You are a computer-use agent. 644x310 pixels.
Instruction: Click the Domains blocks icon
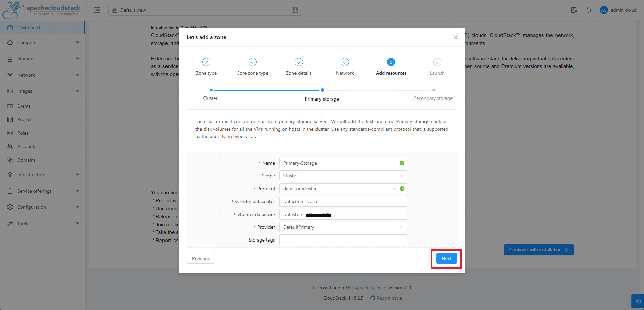(10, 160)
